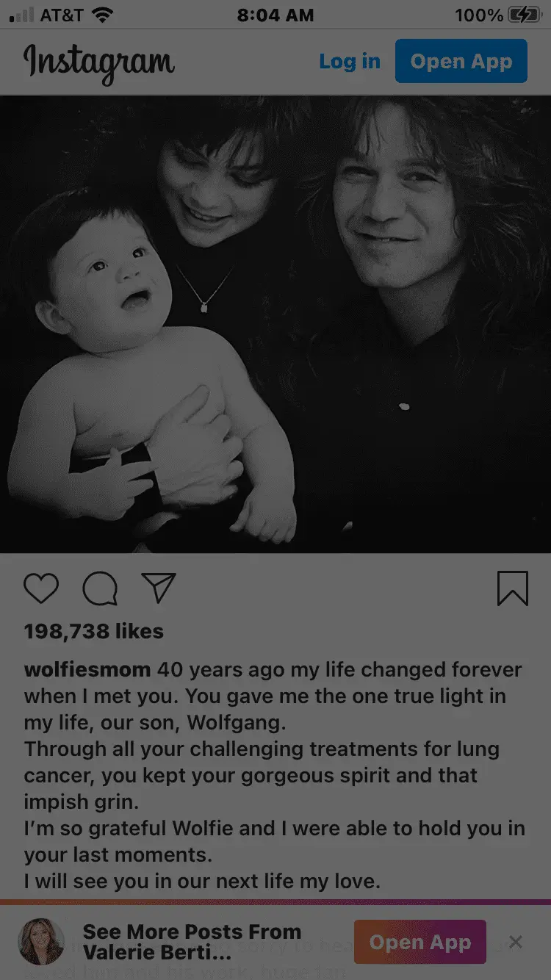Click the battery icon in status bar

[524, 15]
